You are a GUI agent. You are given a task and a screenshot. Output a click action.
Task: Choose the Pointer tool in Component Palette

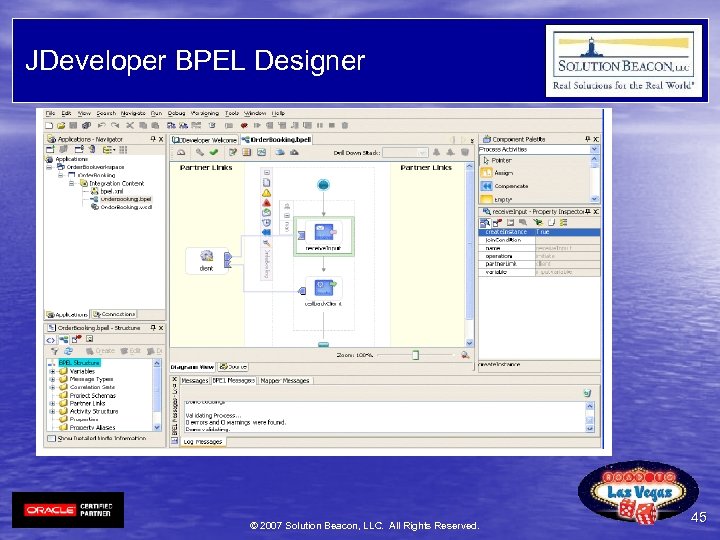tap(497, 160)
